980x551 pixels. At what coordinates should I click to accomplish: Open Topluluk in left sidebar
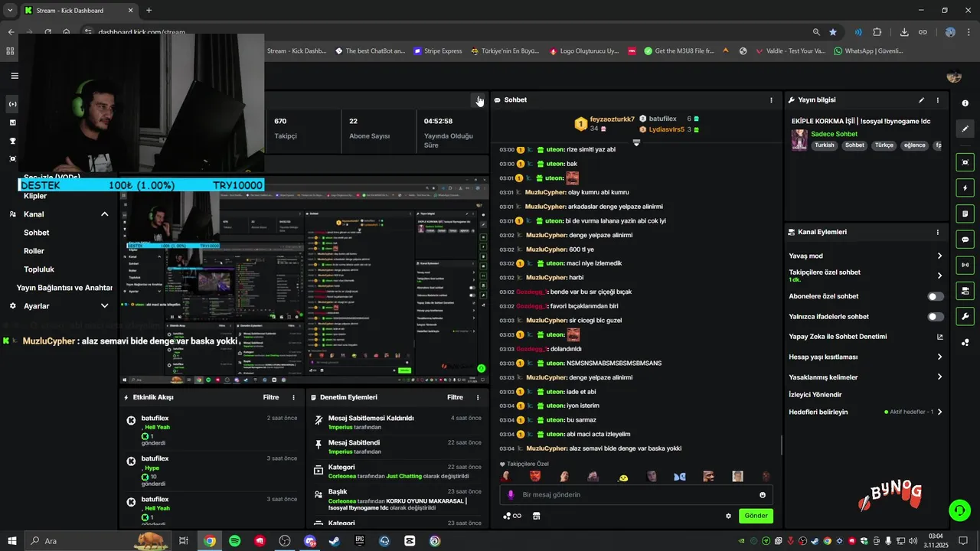(x=38, y=269)
